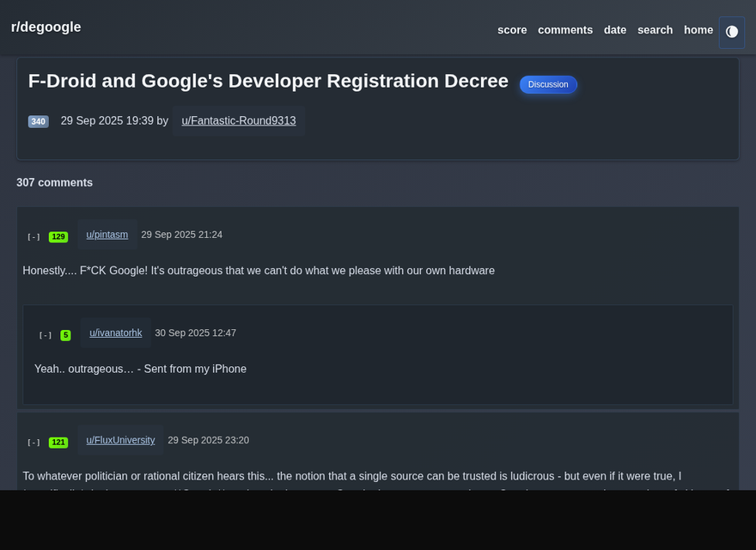The image size is (756, 550).
Task: Collapse the comment by u/FluxUniversity
Action: pyautogui.click(x=34, y=443)
